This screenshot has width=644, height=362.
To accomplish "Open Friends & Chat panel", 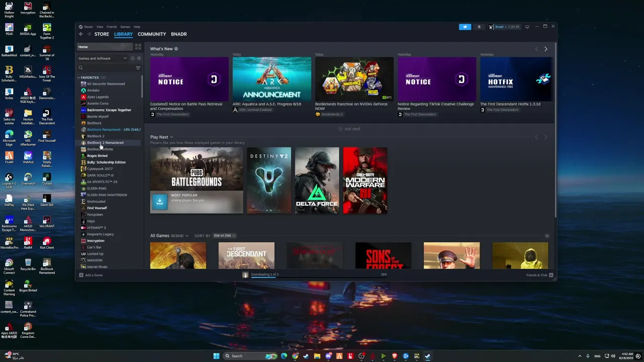I will 540,275.
